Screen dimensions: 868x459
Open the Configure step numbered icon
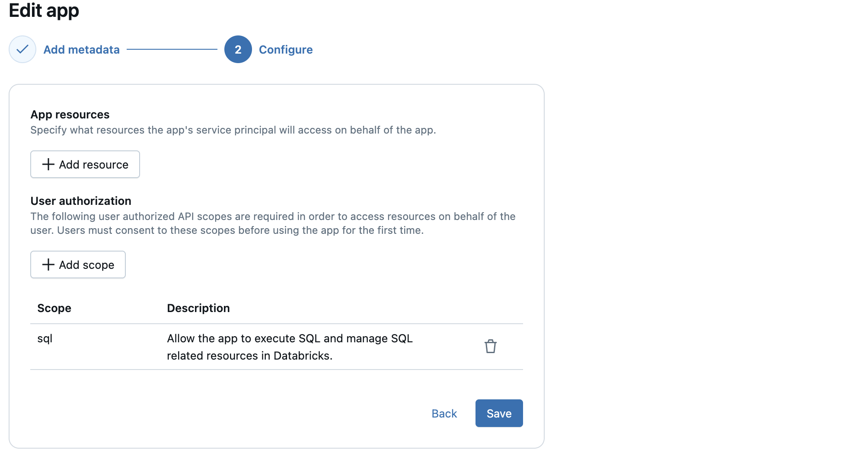[x=238, y=49]
